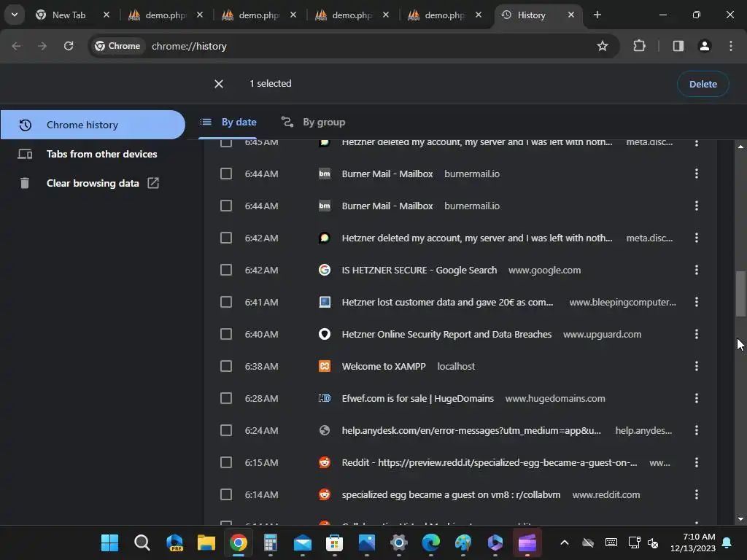This screenshot has width=747, height=560.
Task: Open the notification bell in the tray
Action: tap(727, 542)
